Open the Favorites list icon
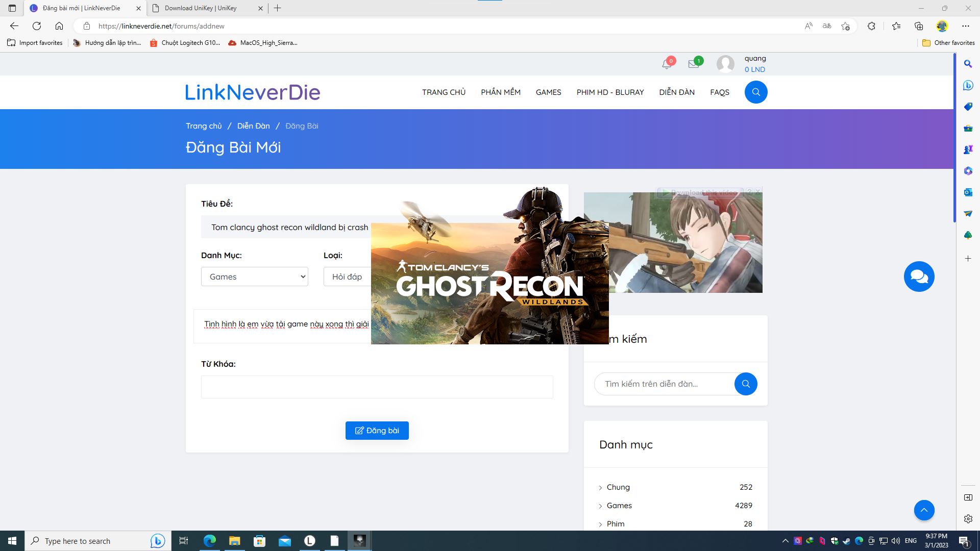The height and width of the screenshot is (551, 980). coord(896,26)
